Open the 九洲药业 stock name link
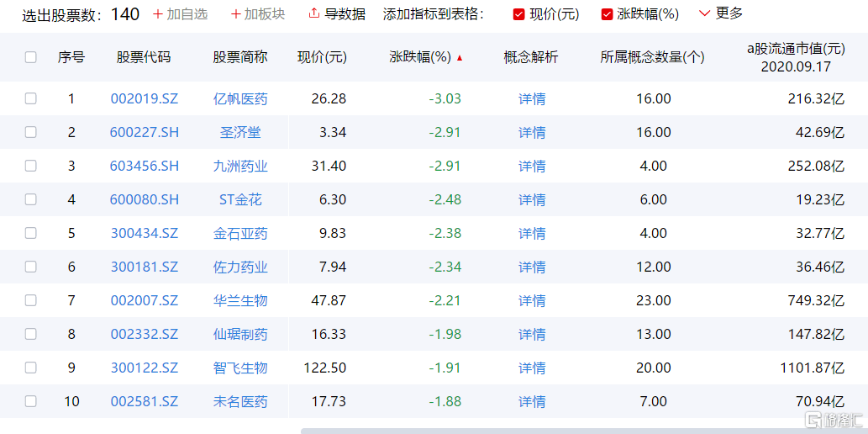Screen dimensions: 868x434 click(x=240, y=166)
